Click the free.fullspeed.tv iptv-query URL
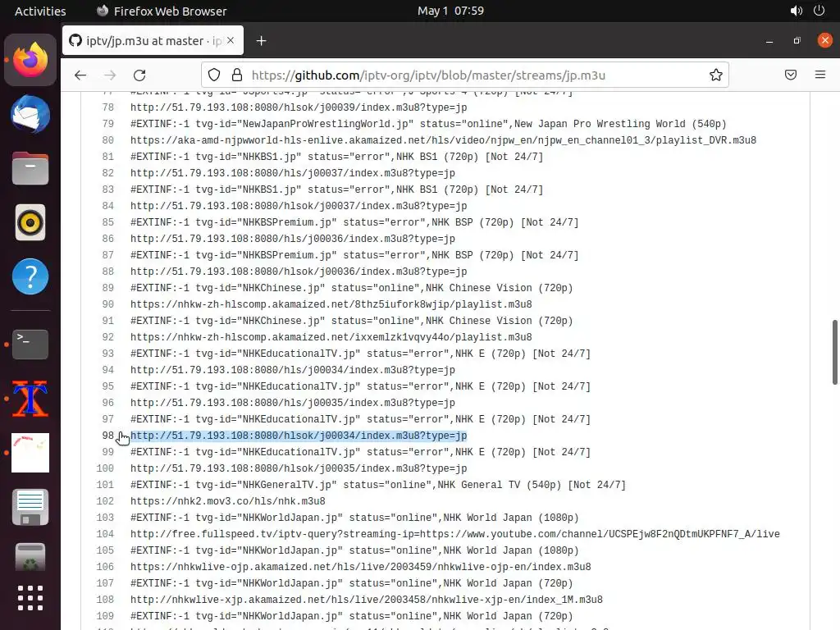 [x=455, y=534]
